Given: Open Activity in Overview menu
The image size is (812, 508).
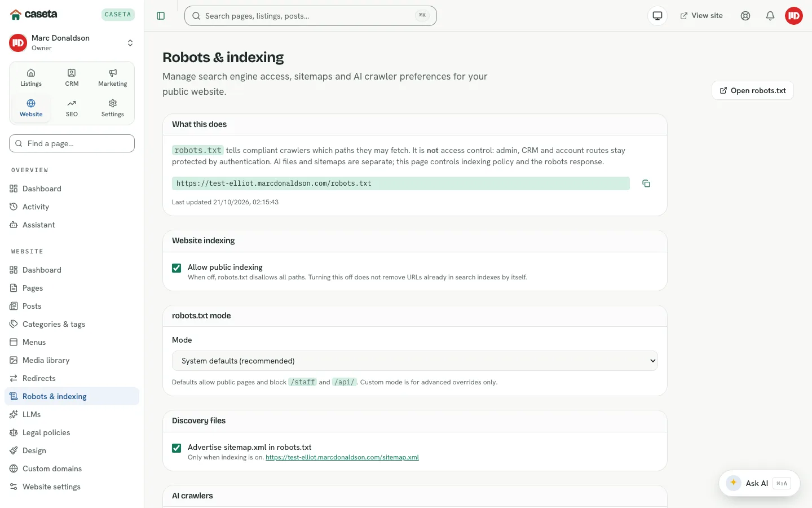Looking at the screenshot, I should click(72, 207).
